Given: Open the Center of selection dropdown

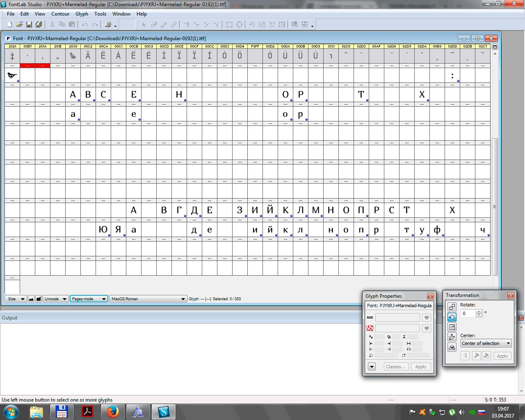Looking at the screenshot, I should (486, 343).
